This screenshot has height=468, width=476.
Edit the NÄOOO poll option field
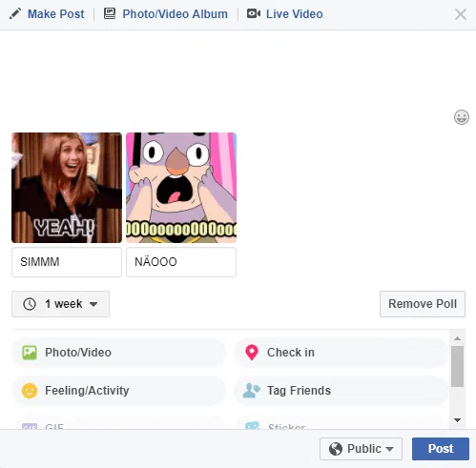[x=181, y=262]
